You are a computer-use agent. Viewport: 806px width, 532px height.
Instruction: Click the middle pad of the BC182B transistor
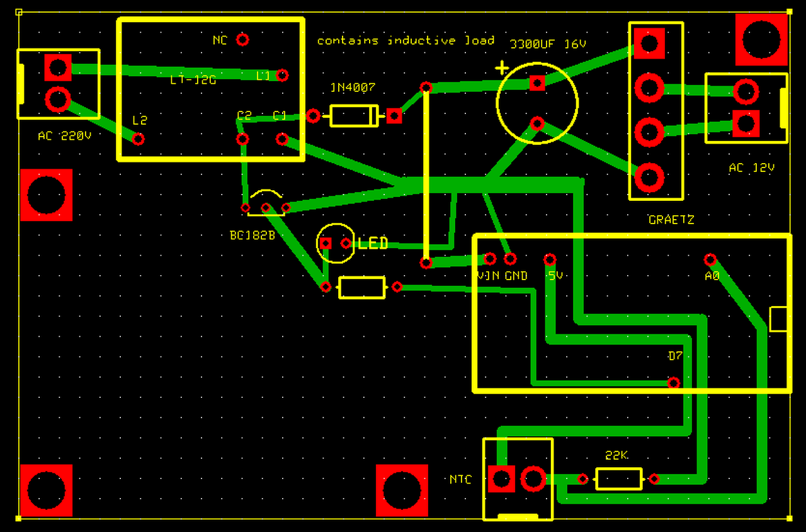point(266,208)
